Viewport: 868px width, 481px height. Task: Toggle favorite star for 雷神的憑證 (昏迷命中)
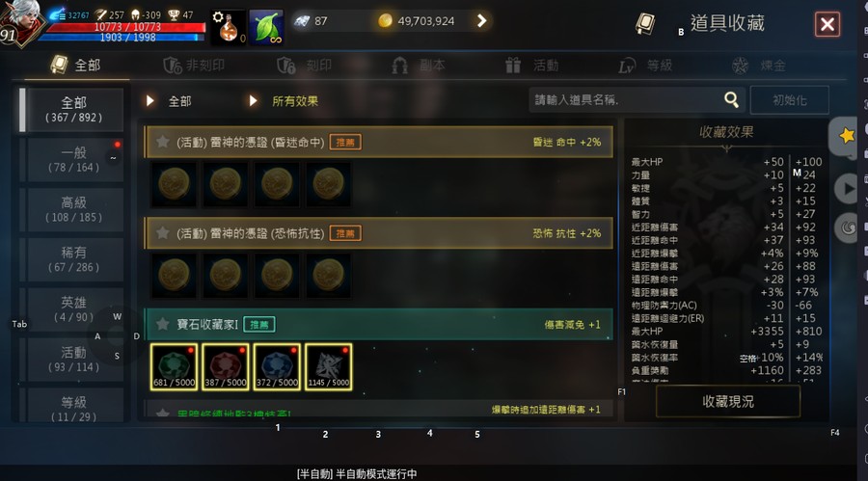click(x=162, y=142)
